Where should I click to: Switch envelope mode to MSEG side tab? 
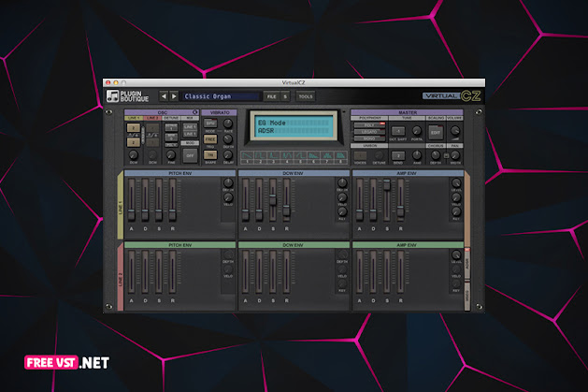coord(467,296)
